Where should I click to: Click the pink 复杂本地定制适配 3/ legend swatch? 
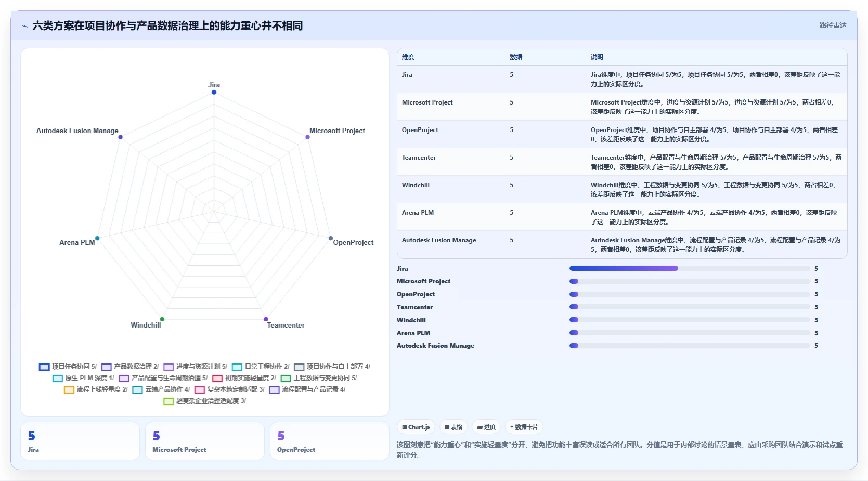tap(200, 389)
